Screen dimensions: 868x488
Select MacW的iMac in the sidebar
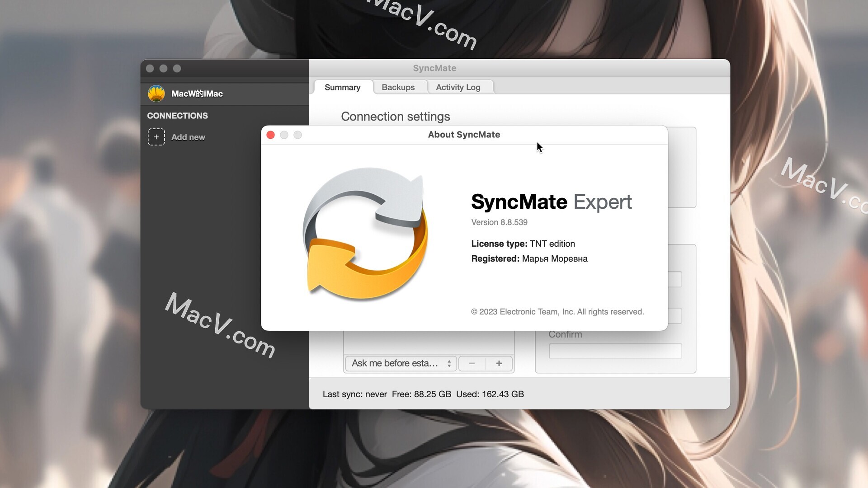click(x=196, y=94)
